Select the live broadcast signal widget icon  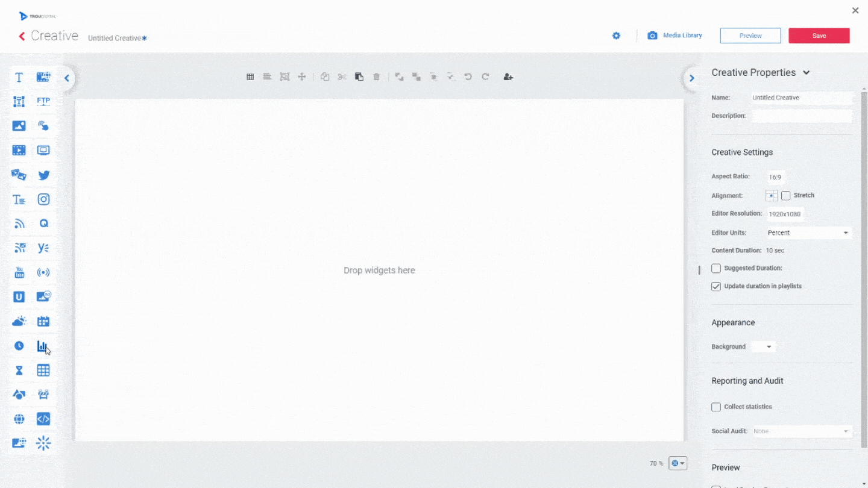(43, 272)
